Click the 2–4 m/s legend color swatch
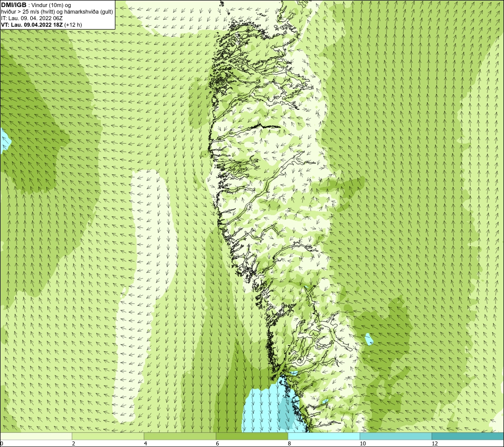 pos(108,436)
